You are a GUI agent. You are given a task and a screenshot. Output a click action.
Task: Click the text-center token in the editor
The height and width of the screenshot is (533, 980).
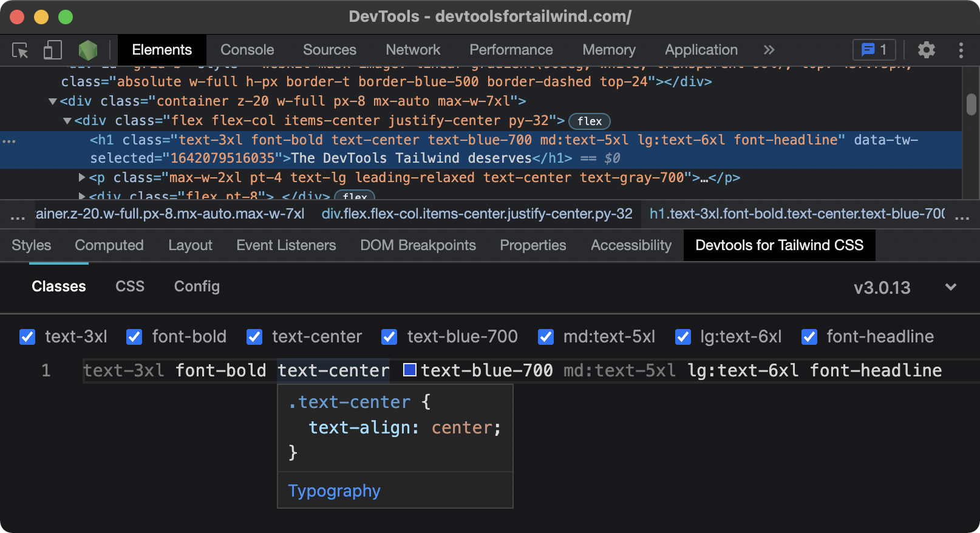tap(333, 370)
